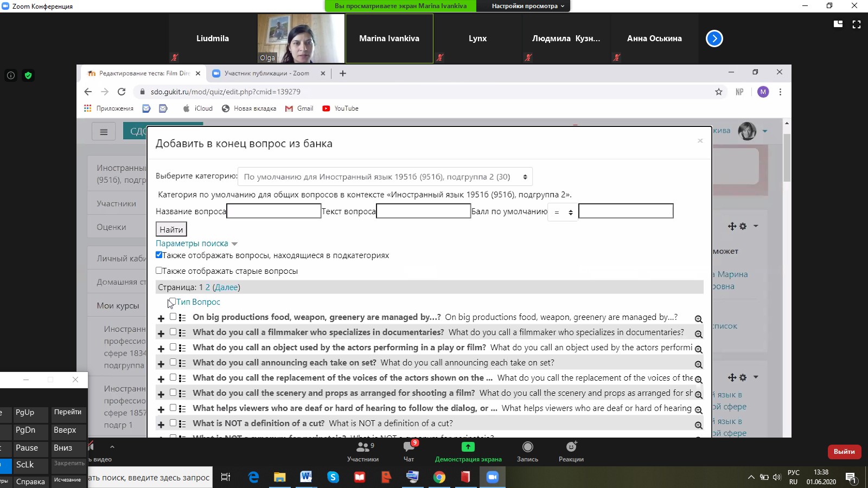Check question 'replacement of the voices of the actors'
Image resolution: width=868 pixels, height=488 pixels.
173,377
